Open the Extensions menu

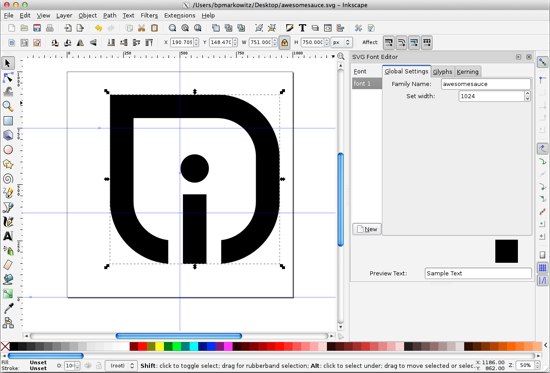(x=179, y=15)
